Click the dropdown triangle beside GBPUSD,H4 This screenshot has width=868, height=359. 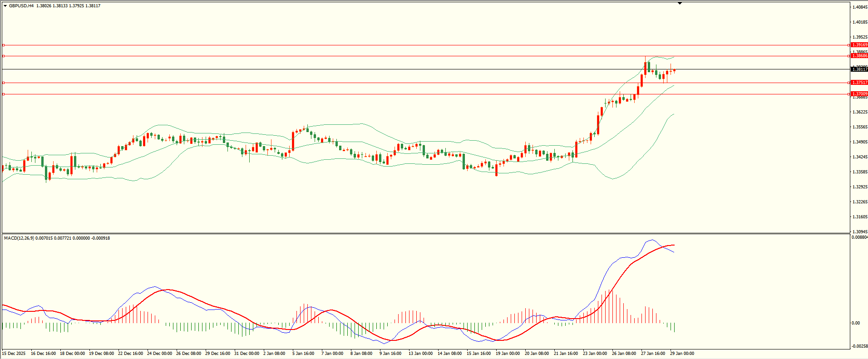(5, 6)
